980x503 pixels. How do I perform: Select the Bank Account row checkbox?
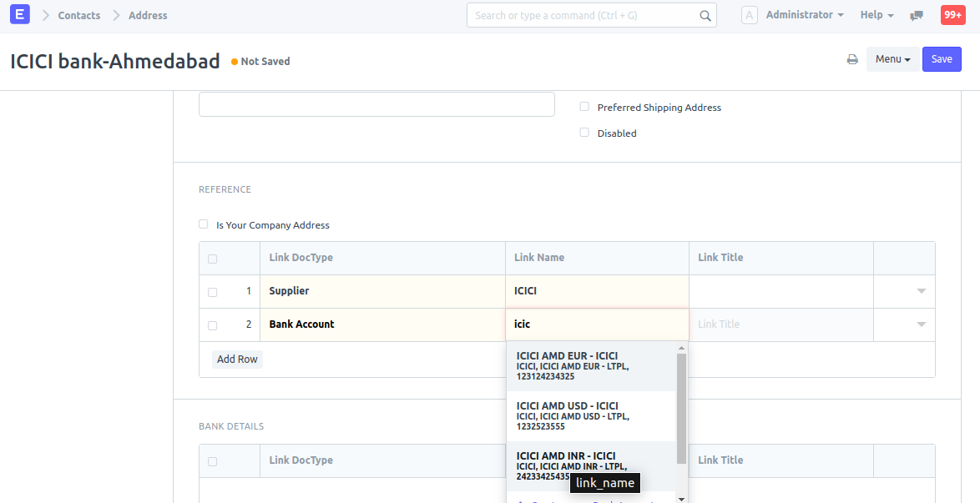213,325
